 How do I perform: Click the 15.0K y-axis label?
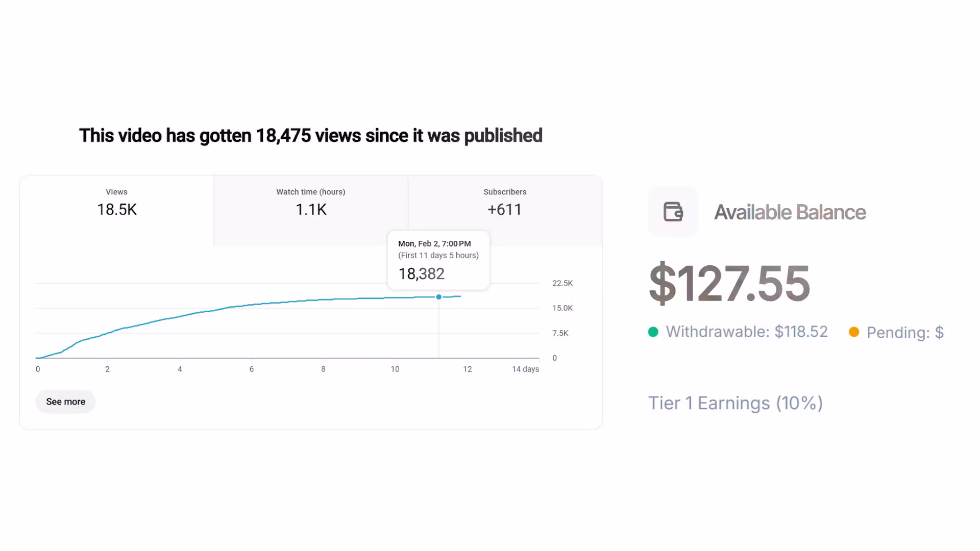pyautogui.click(x=562, y=308)
